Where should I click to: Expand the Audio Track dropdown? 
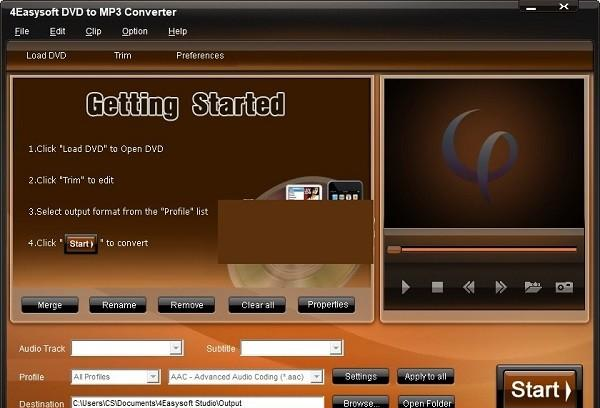(176, 348)
